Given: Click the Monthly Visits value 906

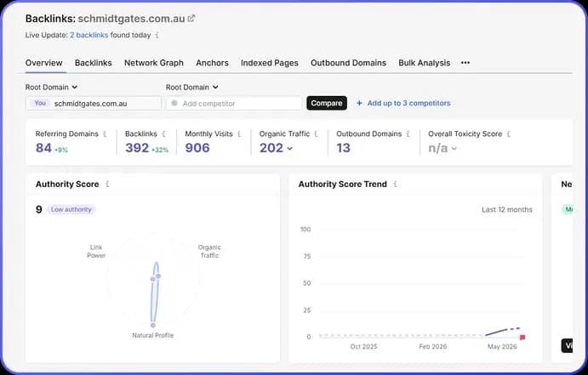Looking at the screenshot, I should pos(197,148).
